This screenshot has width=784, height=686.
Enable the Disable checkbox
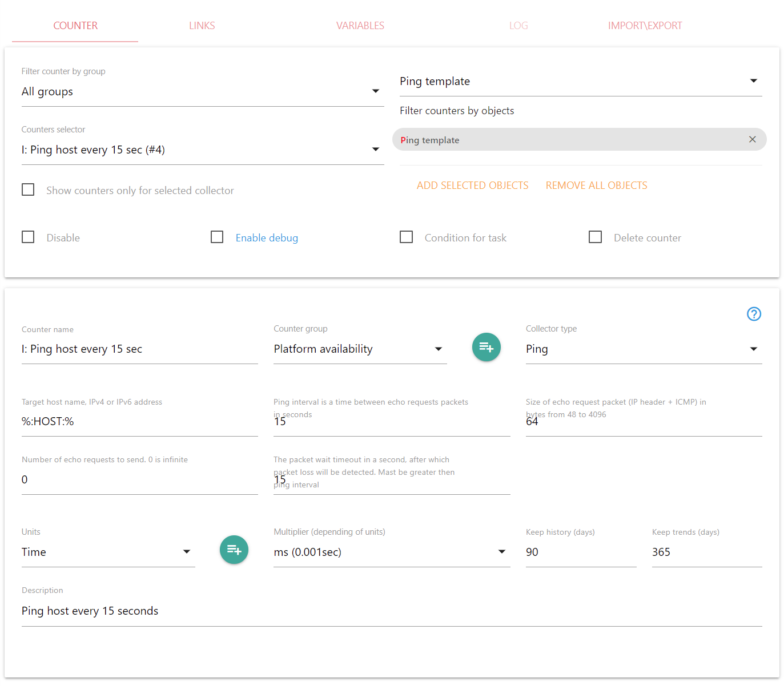pyautogui.click(x=28, y=237)
